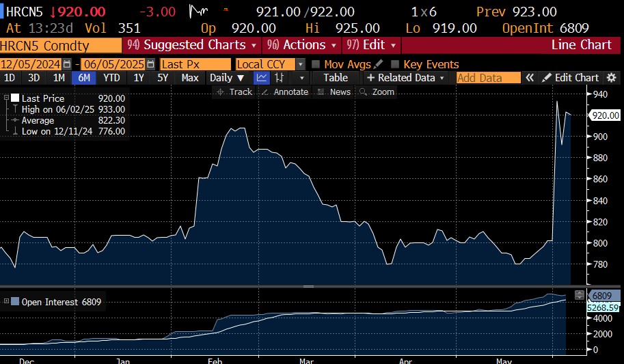The height and width of the screenshot is (364, 624).
Task: Click the Edit Chart button
Action: pos(571,78)
